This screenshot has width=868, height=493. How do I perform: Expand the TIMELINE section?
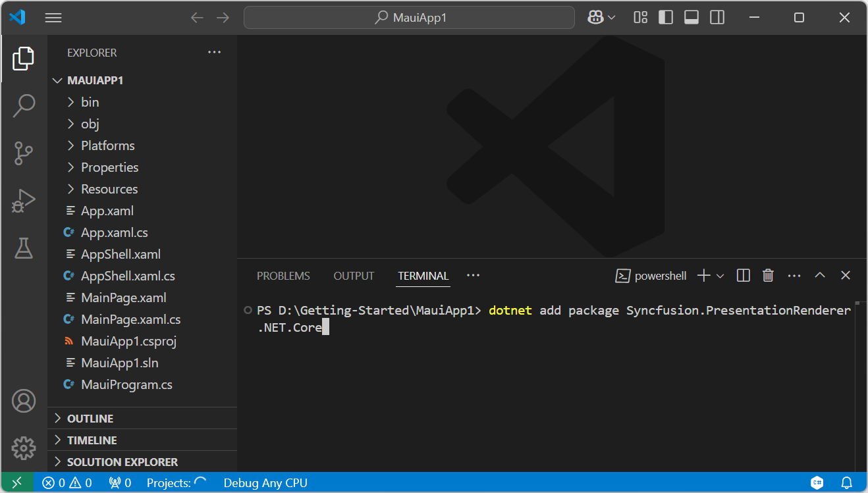click(142, 440)
